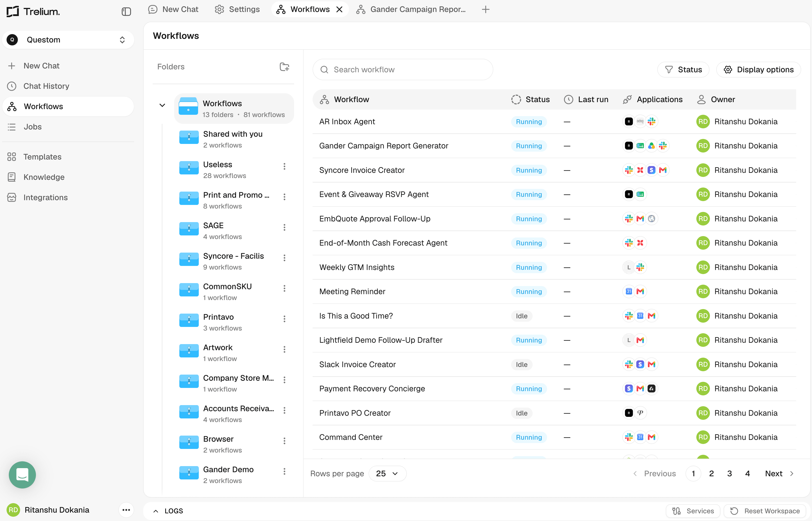Viewport: 812px width, 521px height.
Task: Open Templates in sidebar
Action: [x=68, y=157]
